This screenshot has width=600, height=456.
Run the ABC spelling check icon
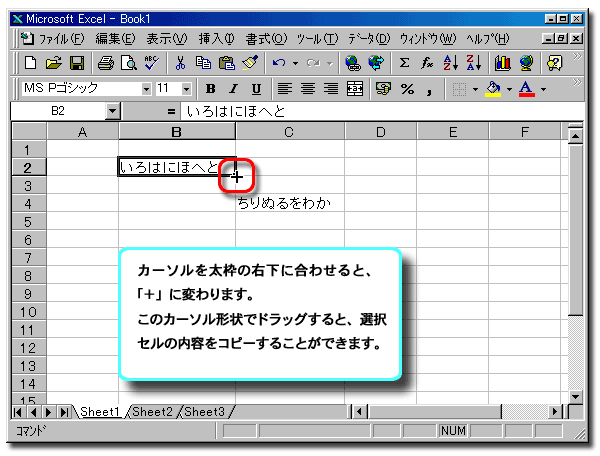point(152,63)
